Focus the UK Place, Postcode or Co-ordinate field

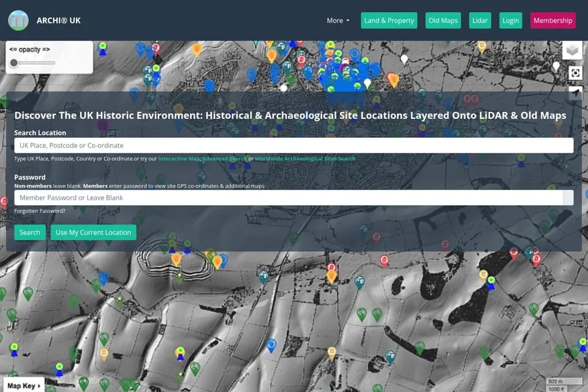click(x=293, y=145)
